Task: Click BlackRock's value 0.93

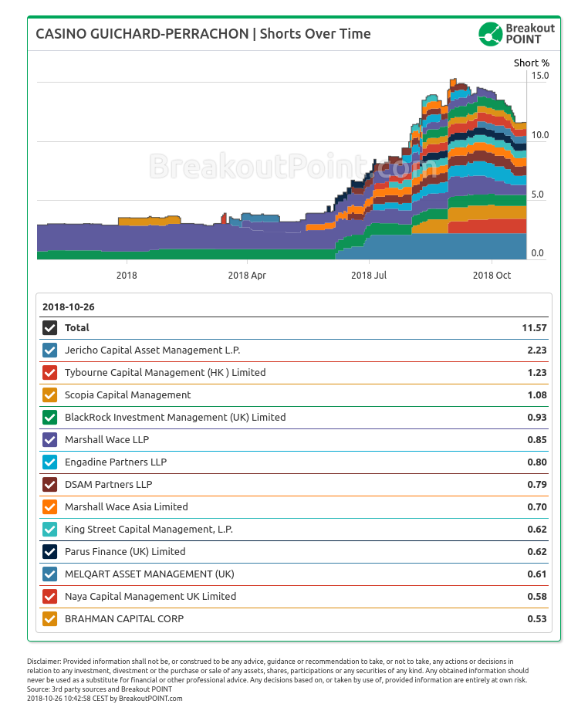Action: pyautogui.click(x=537, y=417)
